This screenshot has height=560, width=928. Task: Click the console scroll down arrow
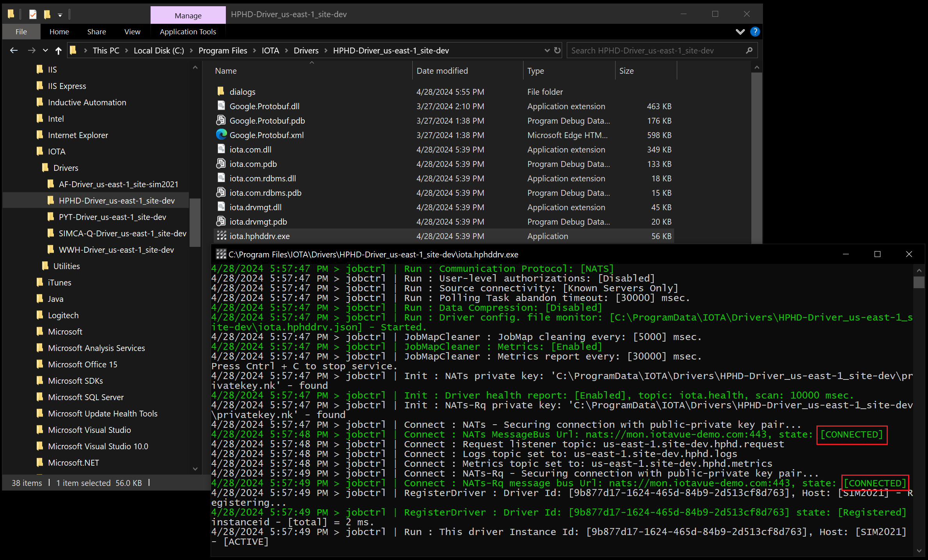919,551
